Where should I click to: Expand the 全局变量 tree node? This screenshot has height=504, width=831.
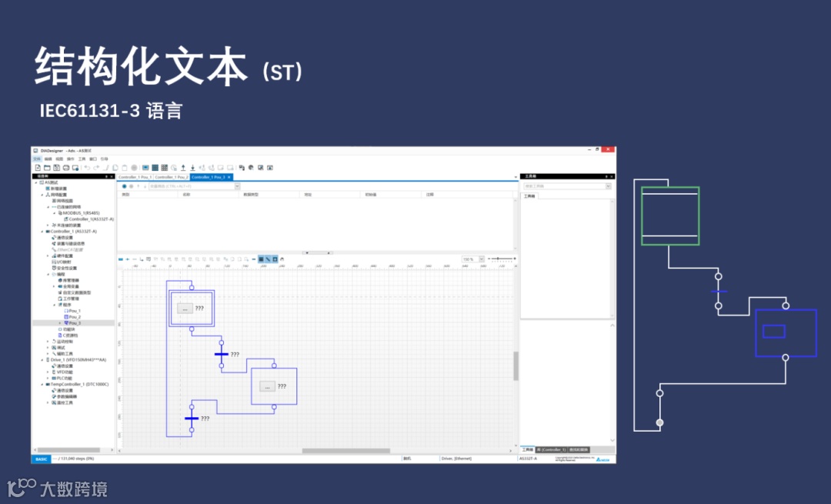54,286
